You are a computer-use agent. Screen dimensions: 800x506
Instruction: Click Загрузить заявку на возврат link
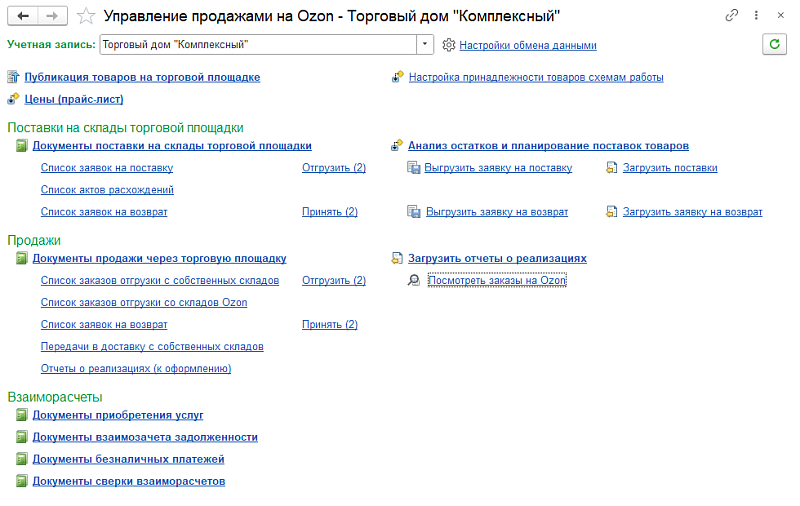(x=692, y=212)
